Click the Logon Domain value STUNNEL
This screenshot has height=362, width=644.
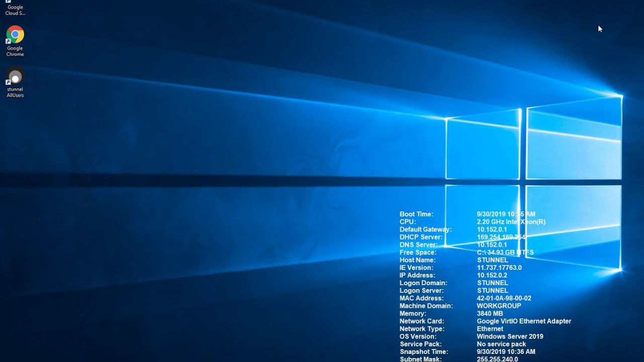click(493, 283)
